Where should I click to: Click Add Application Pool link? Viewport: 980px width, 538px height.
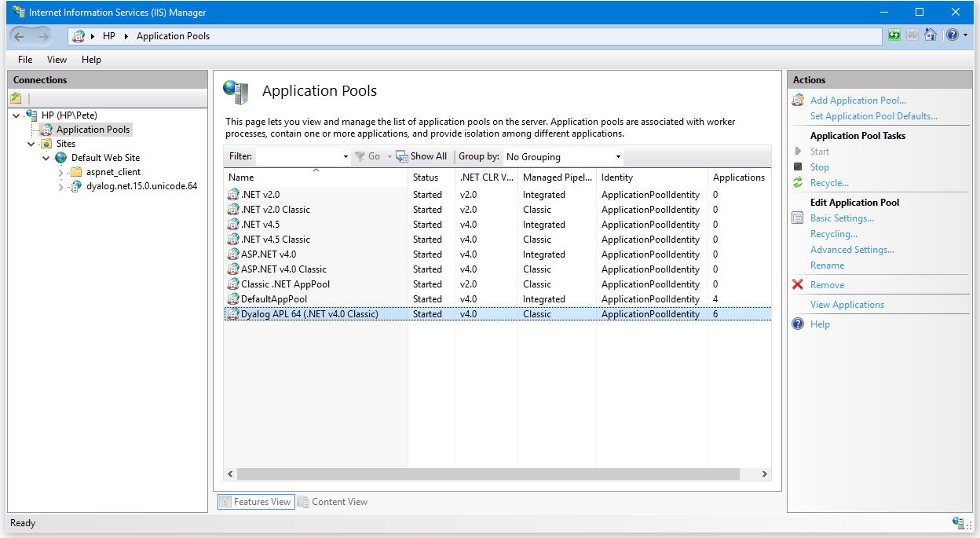pyautogui.click(x=857, y=101)
